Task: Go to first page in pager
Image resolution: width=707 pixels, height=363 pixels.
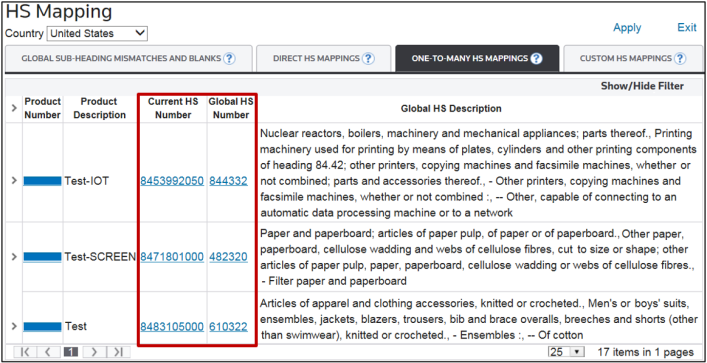Action: (x=25, y=352)
